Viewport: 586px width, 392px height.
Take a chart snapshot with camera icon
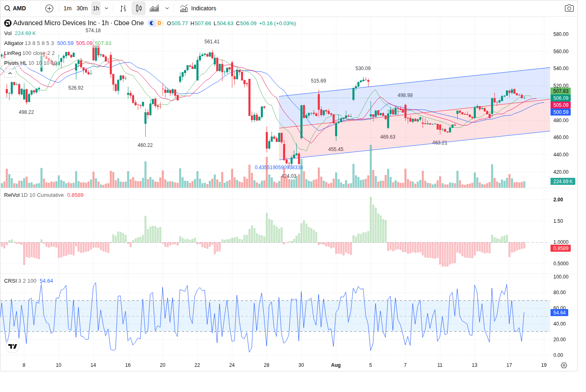click(x=569, y=8)
